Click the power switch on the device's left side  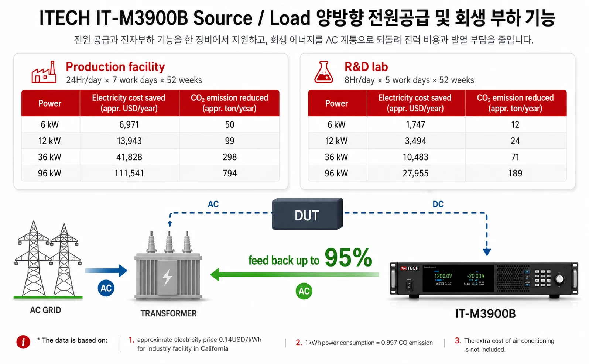pyautogui.click(x=409, y=285)
